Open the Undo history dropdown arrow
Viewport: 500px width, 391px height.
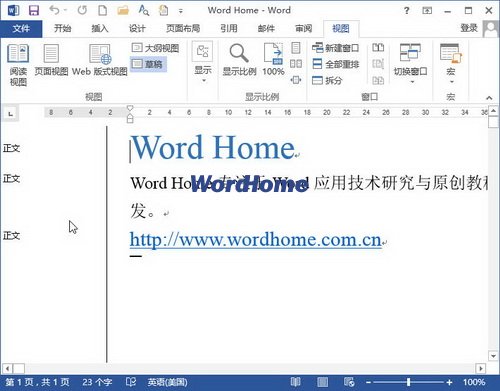[x=65, y=11]
